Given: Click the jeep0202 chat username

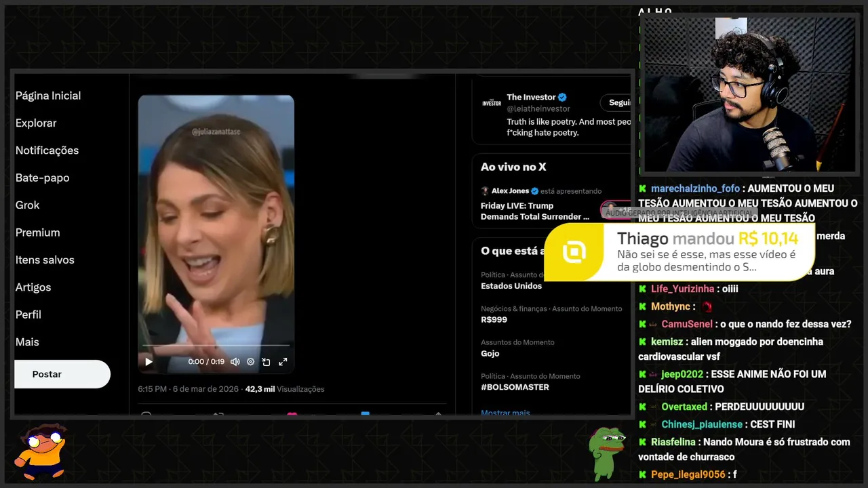Looking at the screenshot, I should [x=683, y=374].
